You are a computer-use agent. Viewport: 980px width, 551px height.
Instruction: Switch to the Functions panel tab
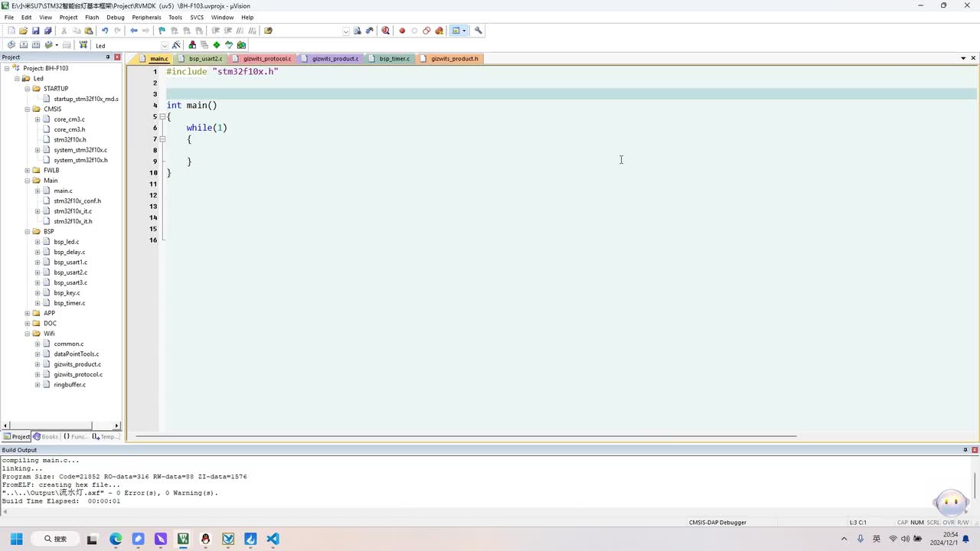[x=75, y=436]
